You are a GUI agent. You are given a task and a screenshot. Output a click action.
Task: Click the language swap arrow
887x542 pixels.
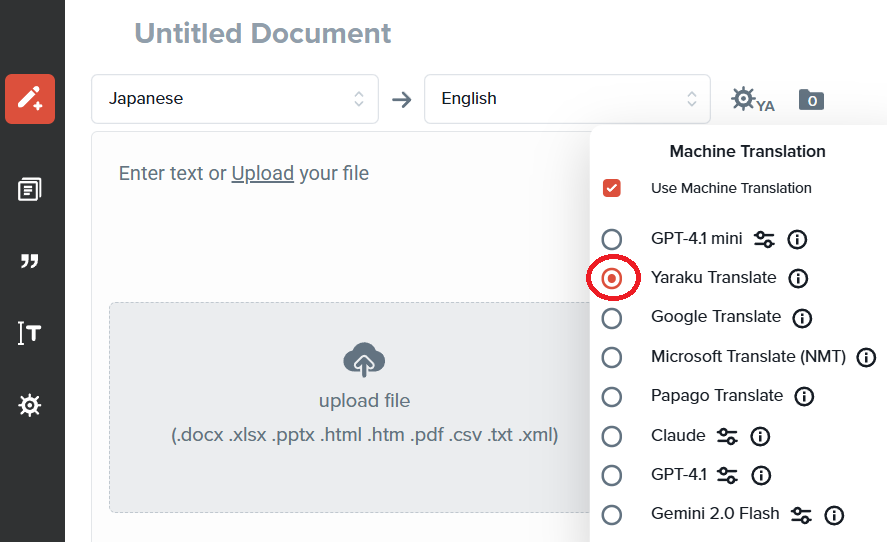coord(402,100)
